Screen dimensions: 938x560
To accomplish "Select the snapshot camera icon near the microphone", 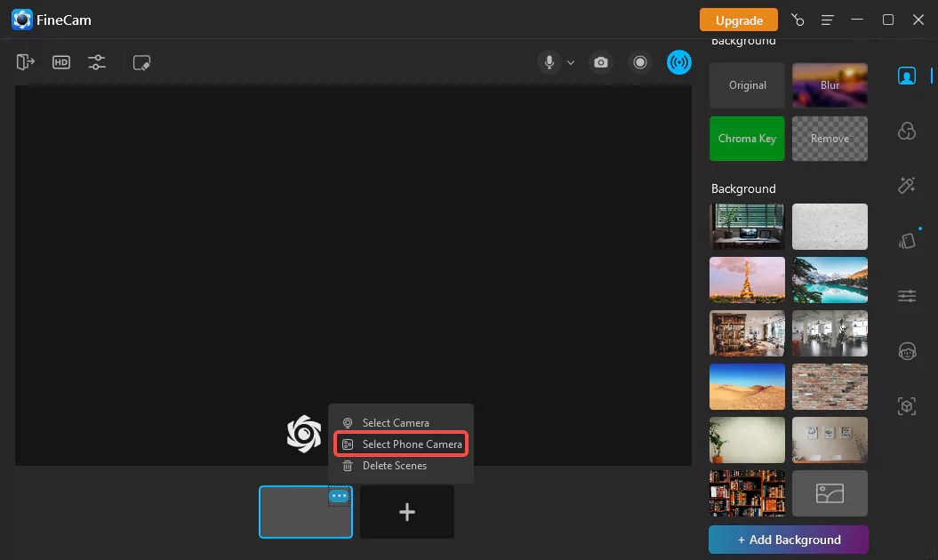I will pyautogui.click(x=600, y=62).
